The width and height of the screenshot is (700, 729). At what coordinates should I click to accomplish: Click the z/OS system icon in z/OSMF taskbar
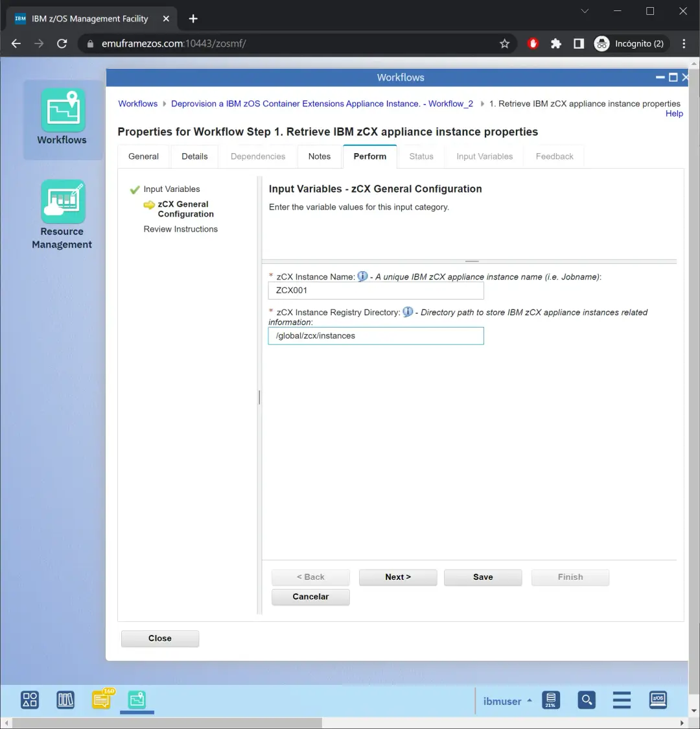[658, 700]
